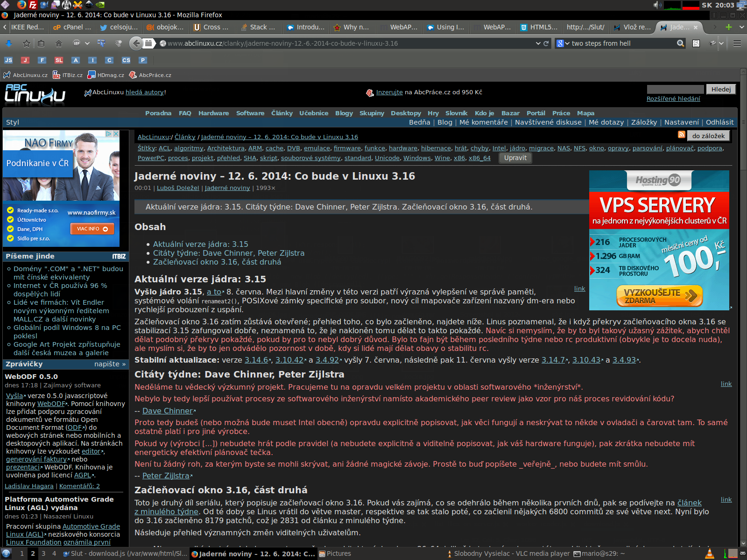Open the list-all-tabs dropdown arrow
The height and width of the screenshot is (560, 747).
pyautogui.click(x=742, y=27)
